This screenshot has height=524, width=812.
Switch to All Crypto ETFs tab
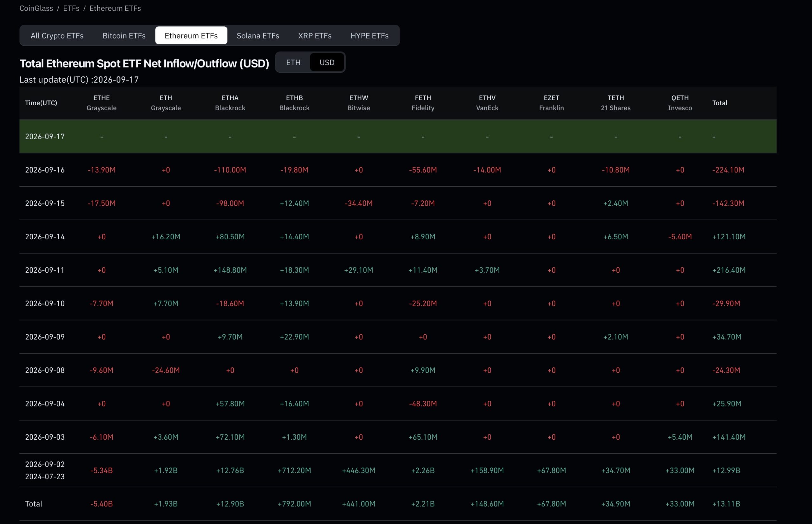[57, 36]
